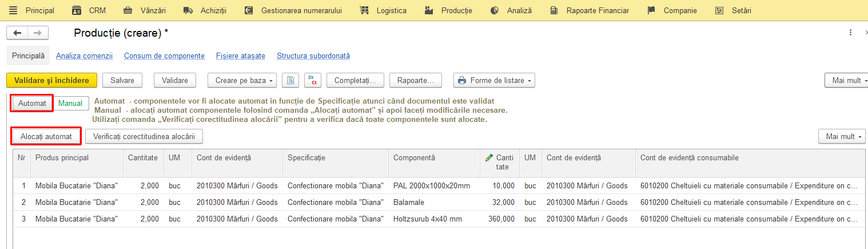
Task: Switch allocation mode to Automat
Action: 33,104
